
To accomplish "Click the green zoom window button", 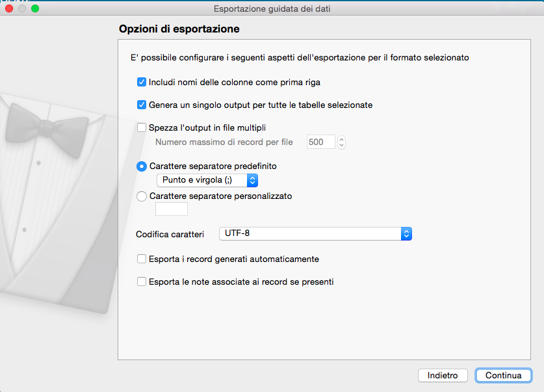I will point(35,9).
